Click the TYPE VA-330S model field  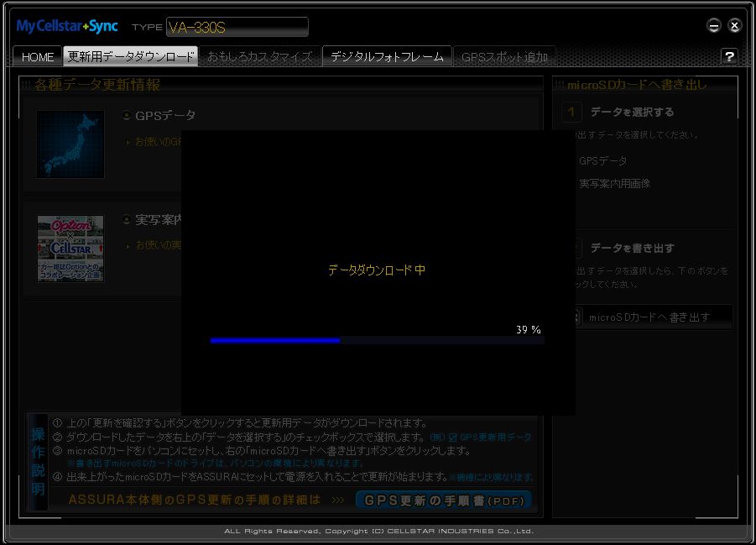[x=237, y=28]
